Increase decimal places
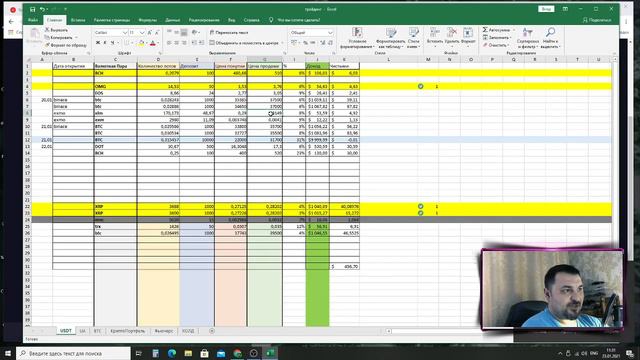 tap(322, 42)
